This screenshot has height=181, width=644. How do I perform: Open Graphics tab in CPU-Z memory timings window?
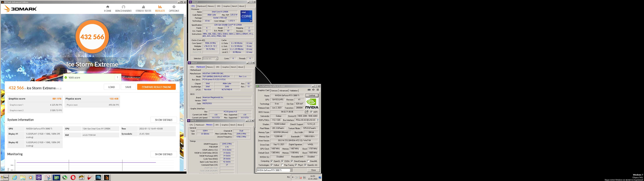225,125
